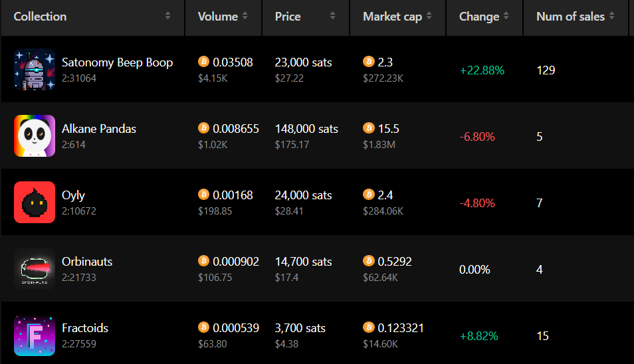The height and width of the screenshot is (364, 634).
Task: Click the Bitcoin icon beside market cap 2.3
Action: tap(368, 61)
